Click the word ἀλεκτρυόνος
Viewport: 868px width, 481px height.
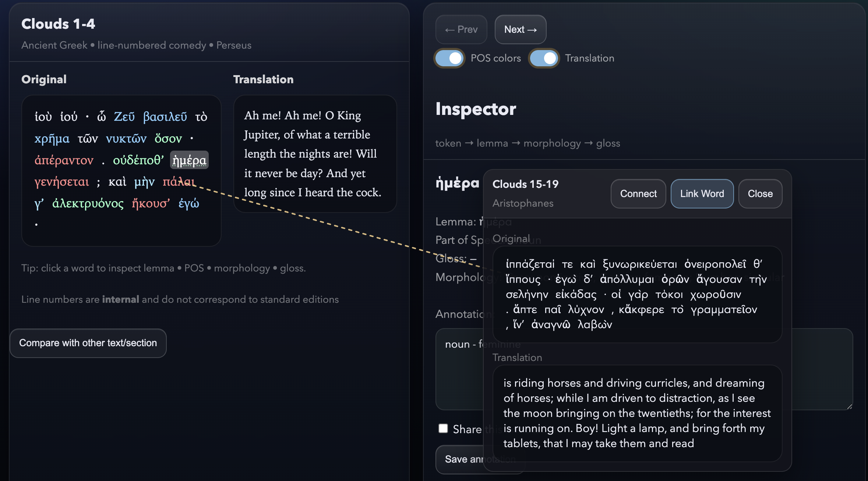(x=88, y=203)
